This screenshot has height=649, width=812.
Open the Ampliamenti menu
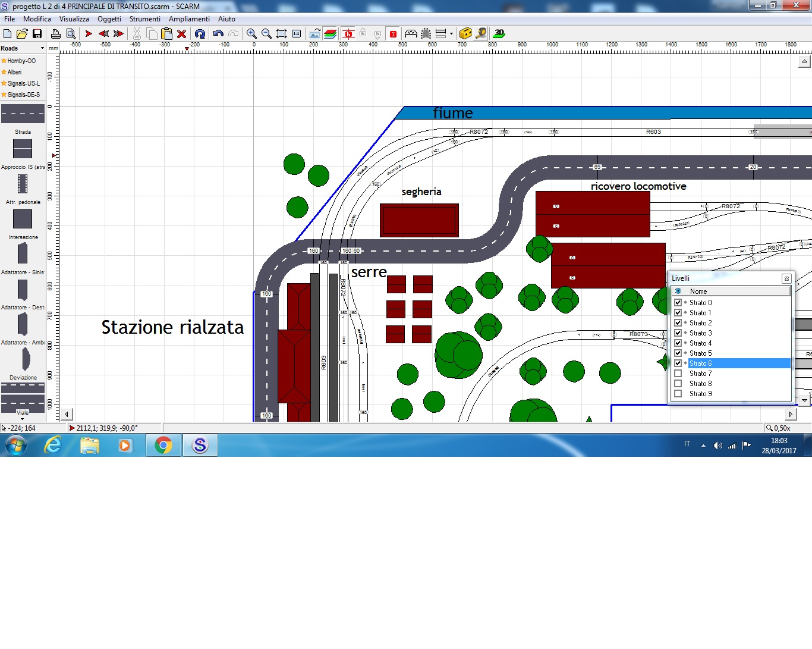pyautogui.click(x=189, y=19)
